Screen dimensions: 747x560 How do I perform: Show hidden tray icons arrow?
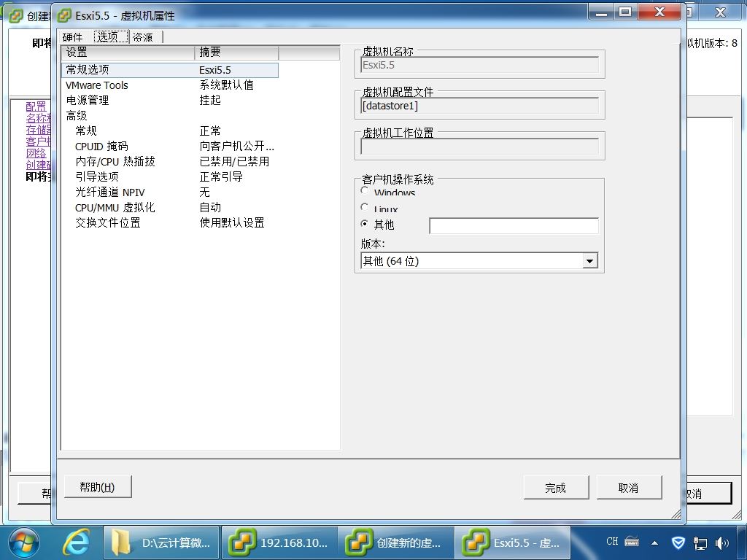point(655,542)
